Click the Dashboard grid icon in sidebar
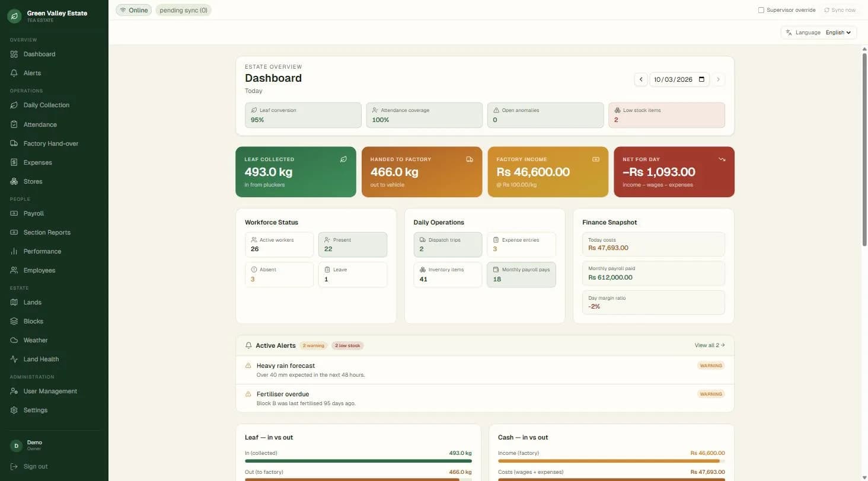Image resolution: width=868 pixels, height=481 pixels. pyautogui.click(x=14, y=54)
